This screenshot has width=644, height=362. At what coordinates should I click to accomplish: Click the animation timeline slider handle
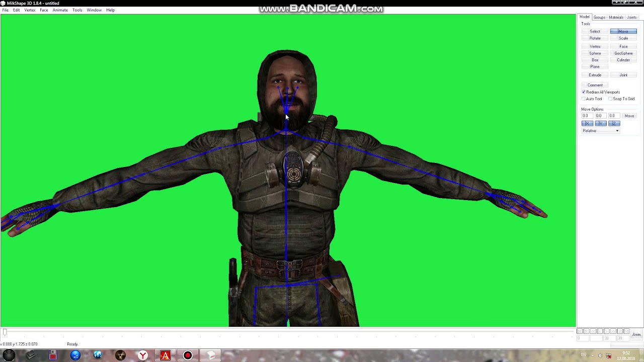[5, 332]
